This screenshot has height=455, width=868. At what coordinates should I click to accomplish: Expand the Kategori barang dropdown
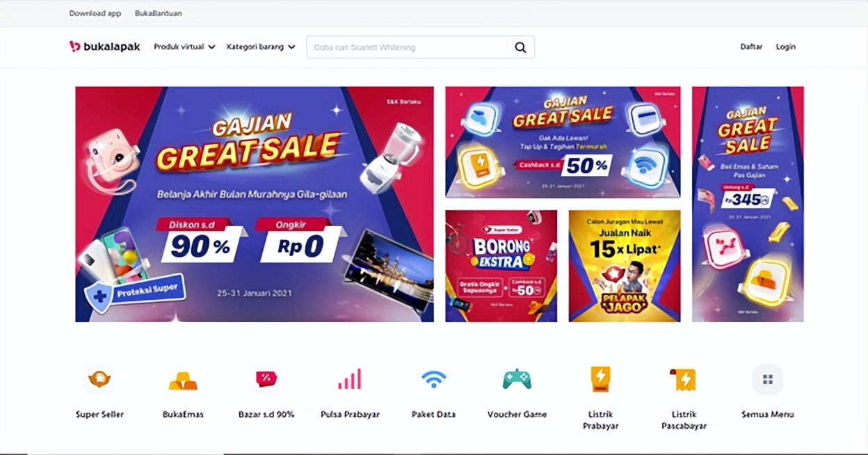[x=261, y=47]
